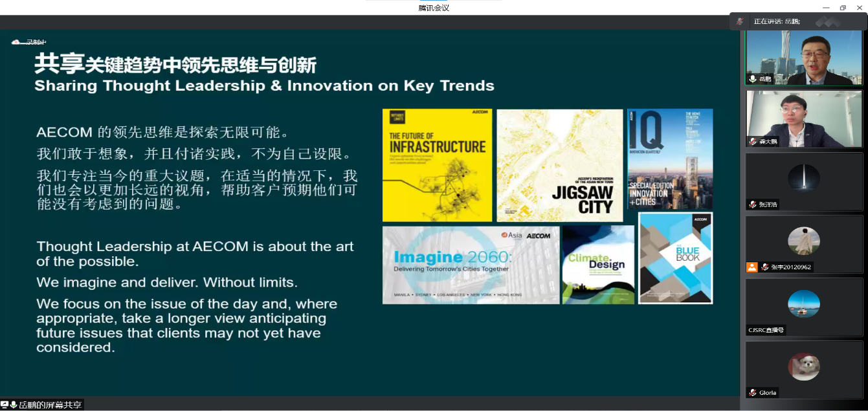Click the muted mic icon beside 森大鹏

[752, 141]
